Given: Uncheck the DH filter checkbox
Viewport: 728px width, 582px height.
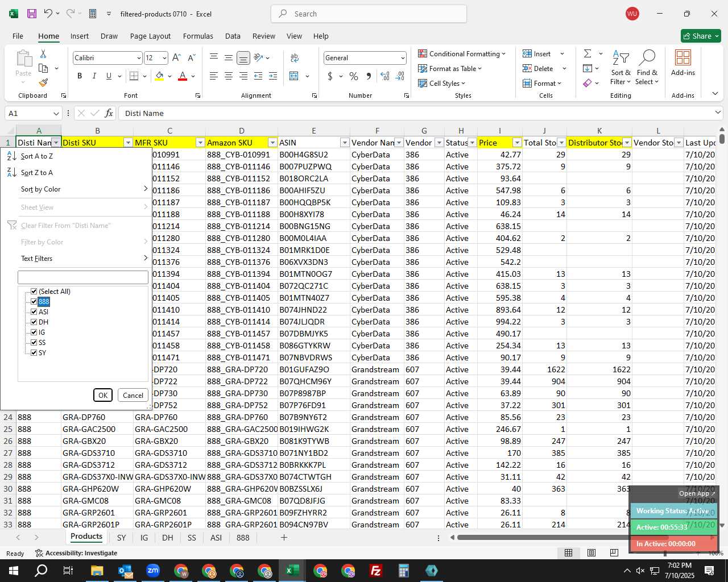Looking at the screenshot, I should click(x=34, y=322).
